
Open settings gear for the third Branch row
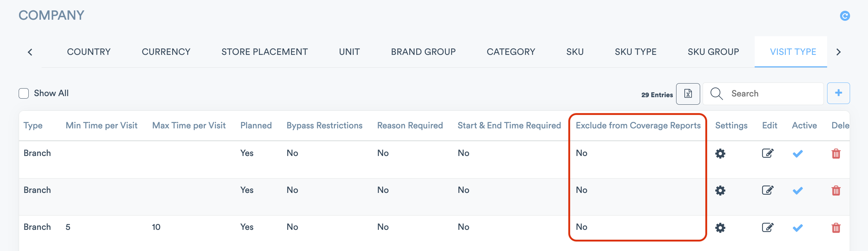point(720,227)
